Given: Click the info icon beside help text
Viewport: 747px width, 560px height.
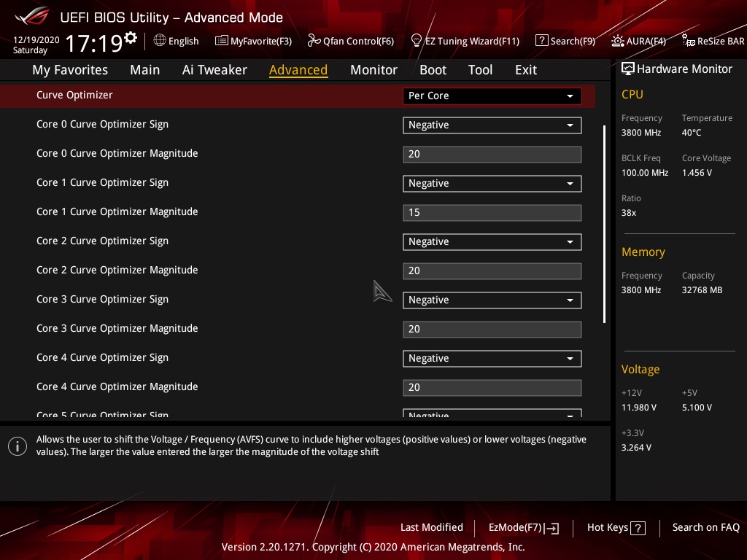Looking at the screenshot, I should [18, 446].
